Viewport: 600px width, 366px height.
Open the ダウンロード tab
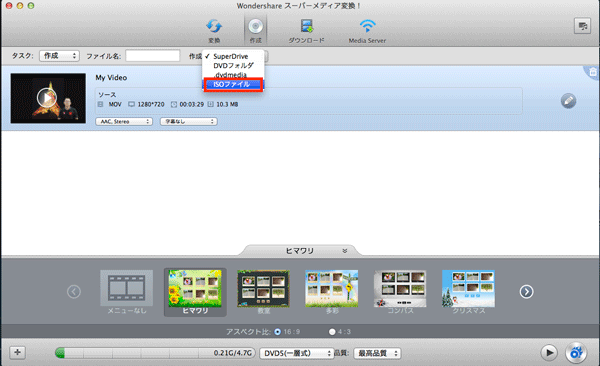[306, 31]
